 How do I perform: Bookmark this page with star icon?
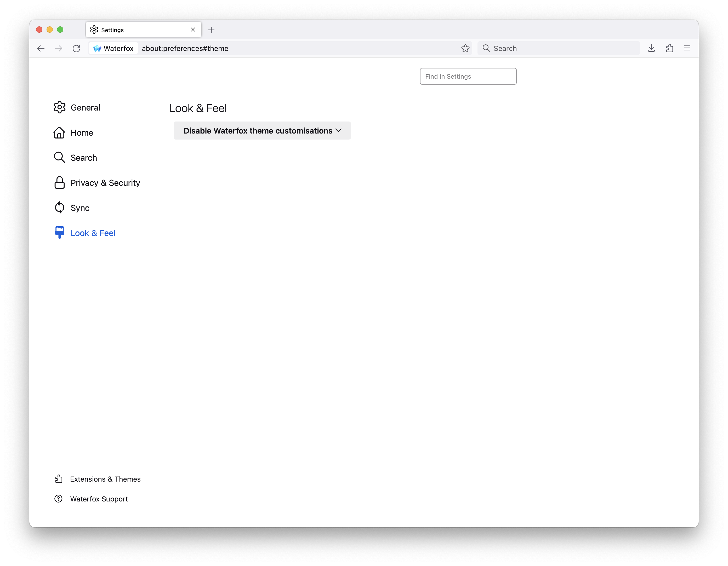coord(465,48)
